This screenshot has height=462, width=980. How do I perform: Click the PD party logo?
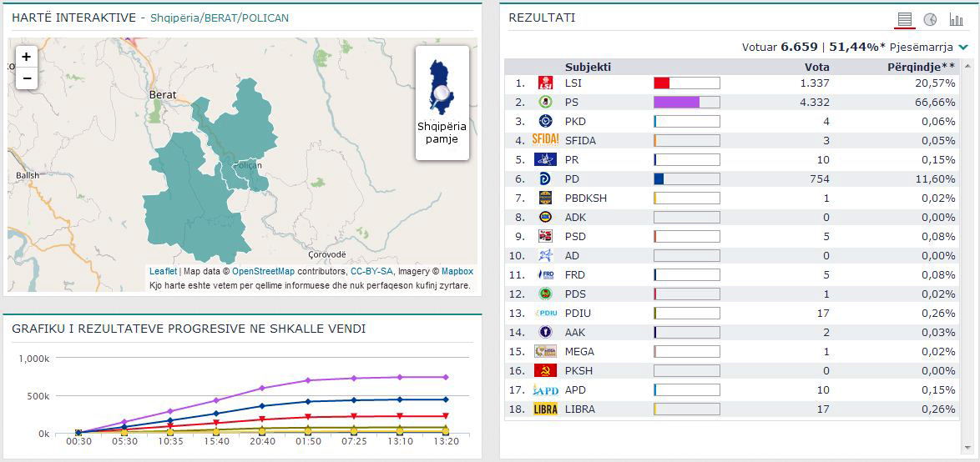(545, 178)
